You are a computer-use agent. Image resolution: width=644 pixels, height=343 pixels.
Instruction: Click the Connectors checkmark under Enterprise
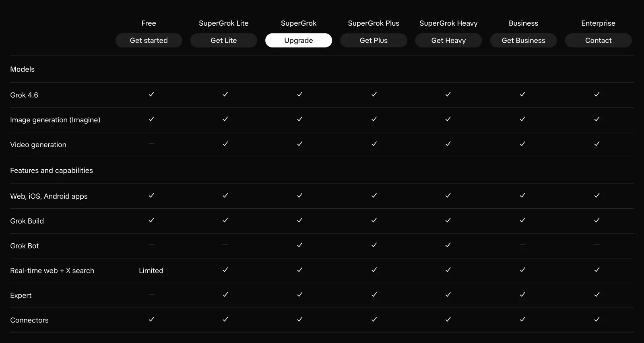tap(597, 319)
